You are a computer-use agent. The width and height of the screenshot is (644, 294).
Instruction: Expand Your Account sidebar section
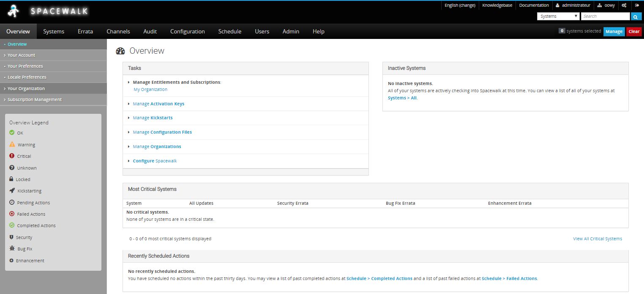(21, 55)
